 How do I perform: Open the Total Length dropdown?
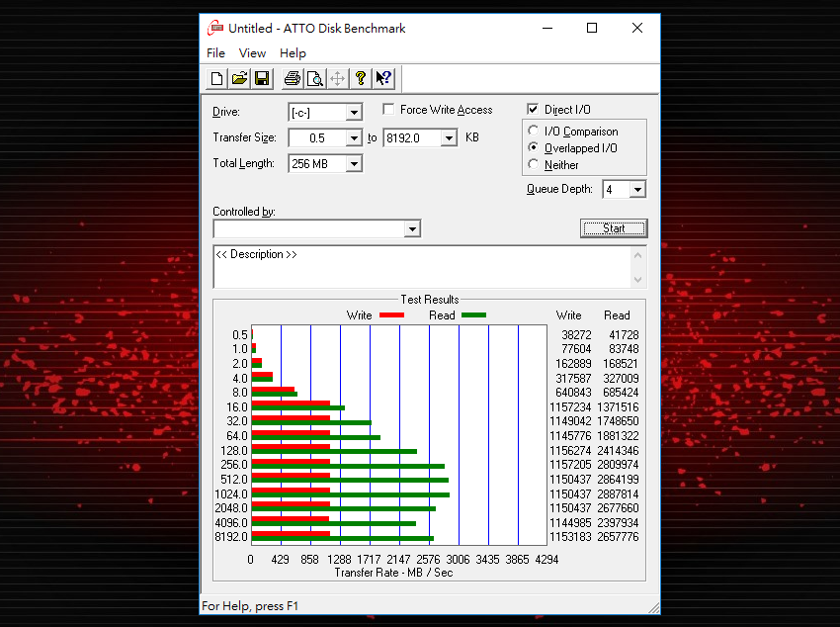[353, 164]
